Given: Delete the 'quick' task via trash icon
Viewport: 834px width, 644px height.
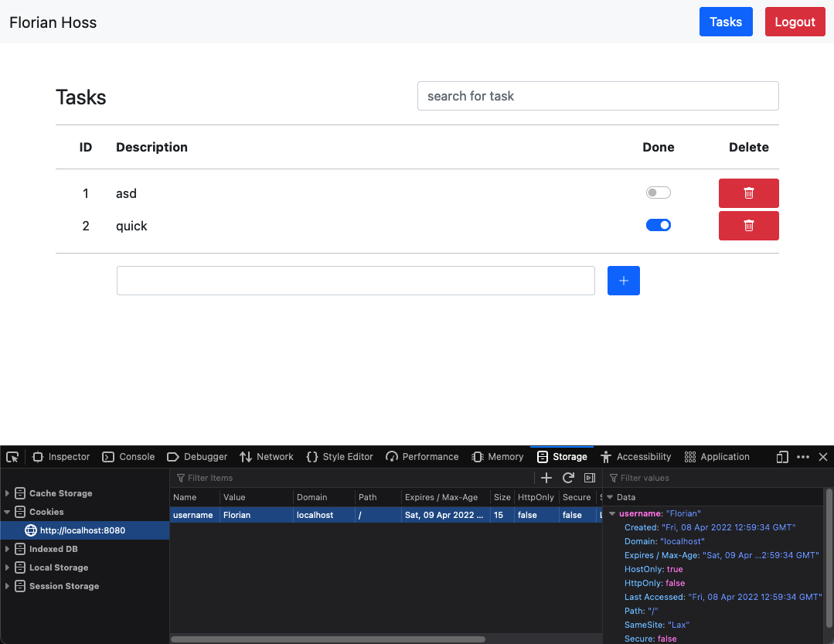Looking at the screenshot, I should pyautogui.click(x=748, y=226).
